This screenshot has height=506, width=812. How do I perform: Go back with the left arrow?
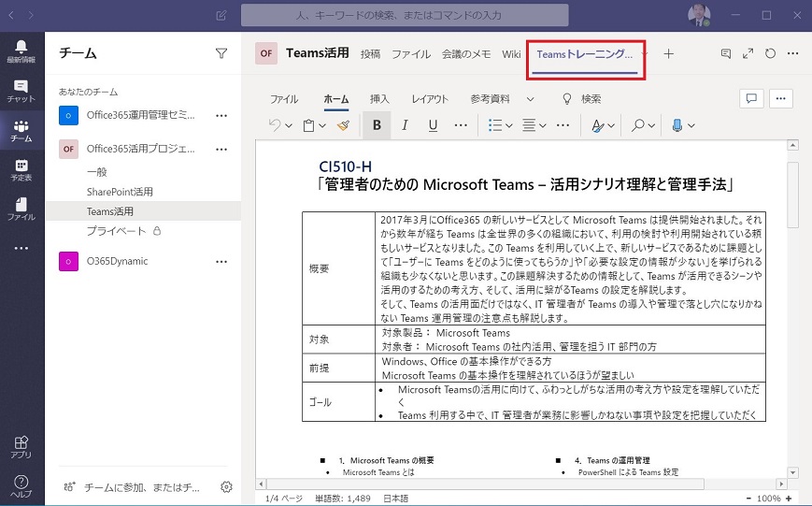[11, 15]
